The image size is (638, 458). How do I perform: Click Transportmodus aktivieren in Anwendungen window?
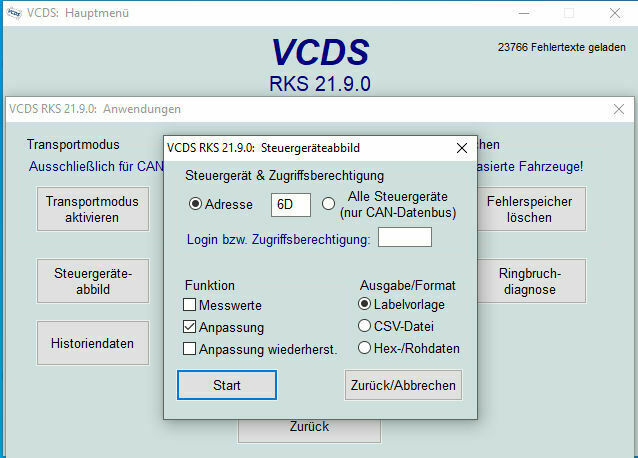click(93, 209)
